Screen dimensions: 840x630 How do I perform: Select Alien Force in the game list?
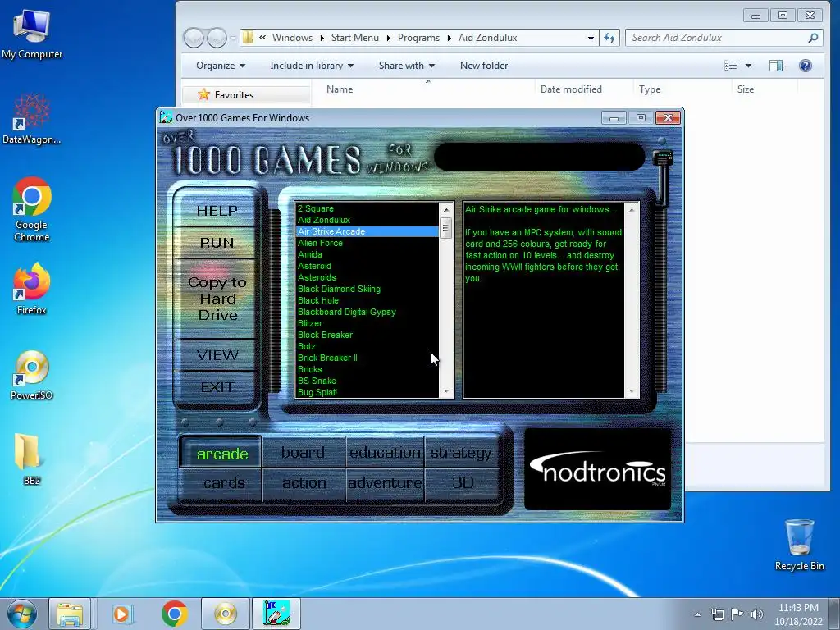point(367,243)
